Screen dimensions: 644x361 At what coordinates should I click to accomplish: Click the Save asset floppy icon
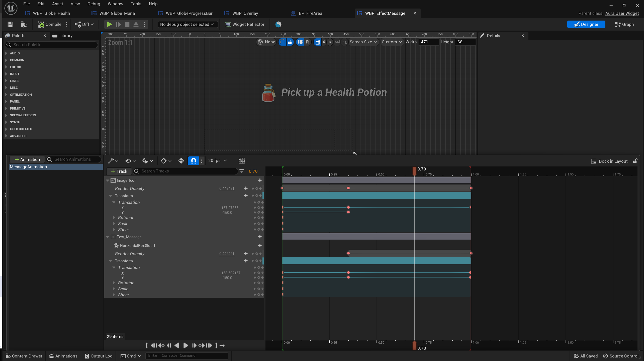(10, 24)
